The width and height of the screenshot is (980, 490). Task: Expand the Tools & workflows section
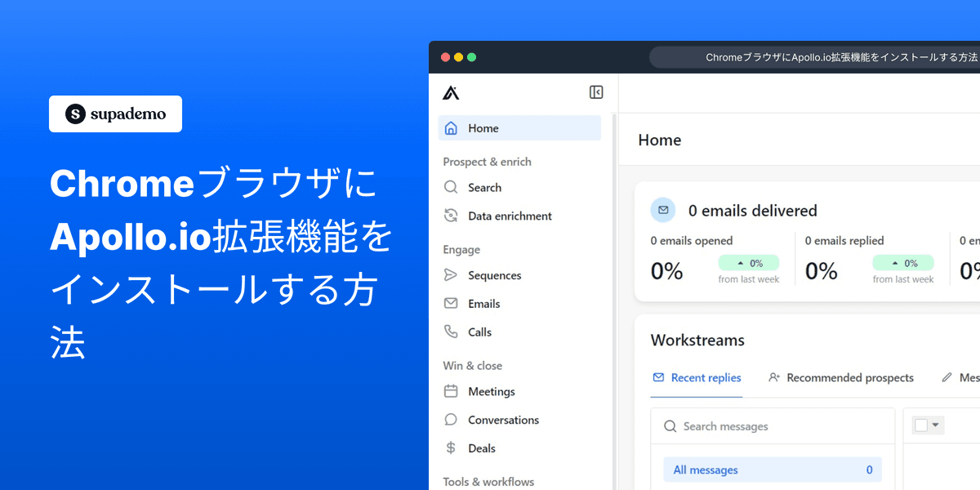[x=488, y=482]
